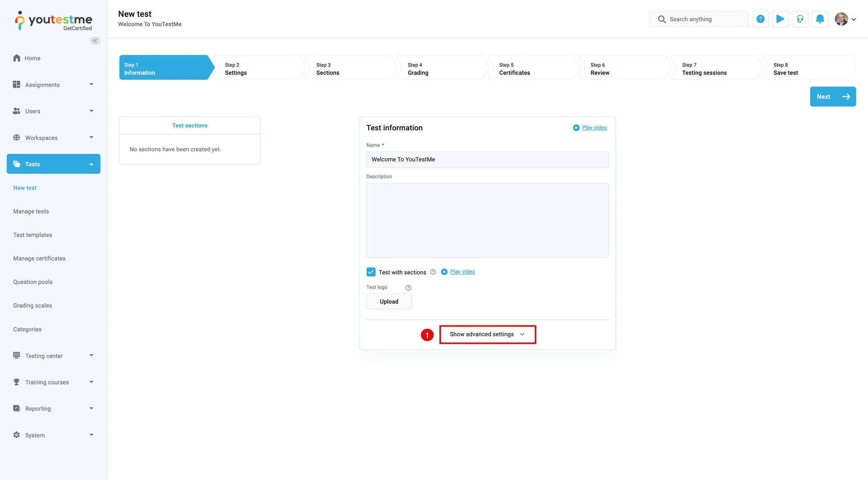The width and height of the screenshot is (868, 480).
Task: Click the Users people icon
Action: point(17,111)
